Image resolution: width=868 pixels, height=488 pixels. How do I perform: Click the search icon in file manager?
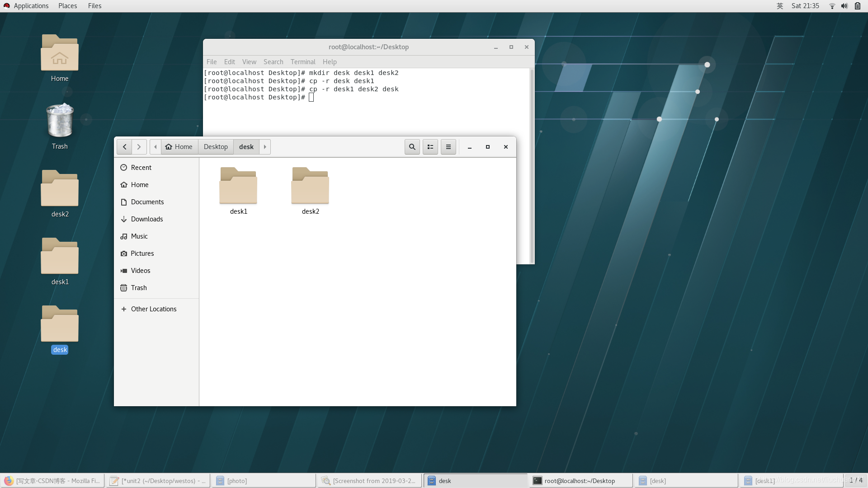pyautogui.click(x=412, y=147)
